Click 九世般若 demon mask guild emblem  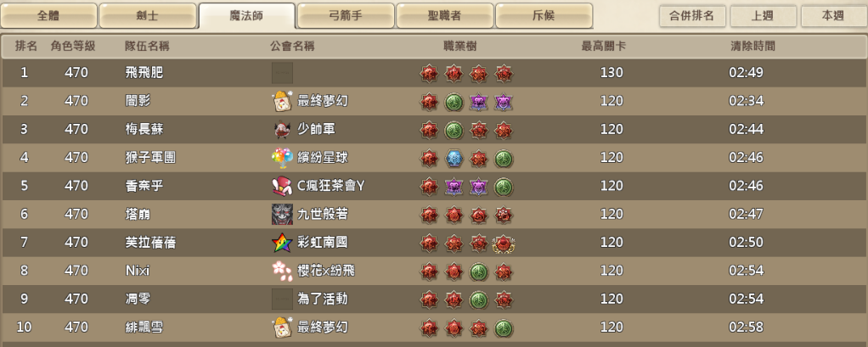coord(282,214)
